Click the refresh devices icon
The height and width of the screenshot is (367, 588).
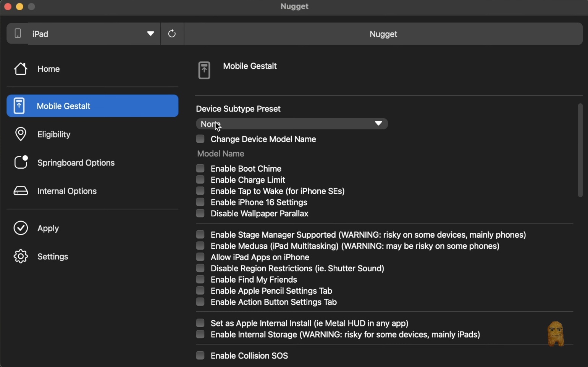[x=172, y=34]
